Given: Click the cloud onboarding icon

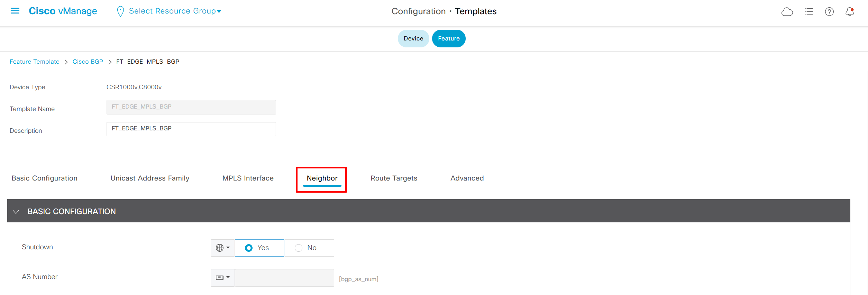Looking at the screenshot, I should (787, 12).
